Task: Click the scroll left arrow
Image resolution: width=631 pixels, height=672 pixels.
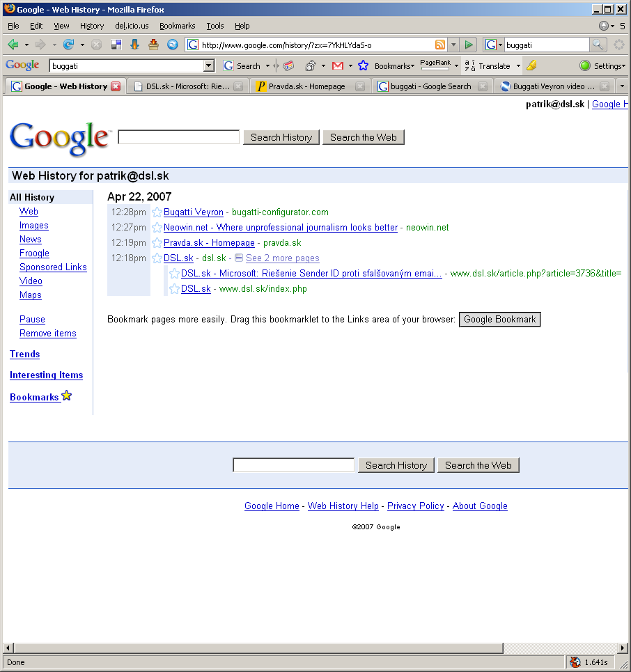Action: coord(8,648)
